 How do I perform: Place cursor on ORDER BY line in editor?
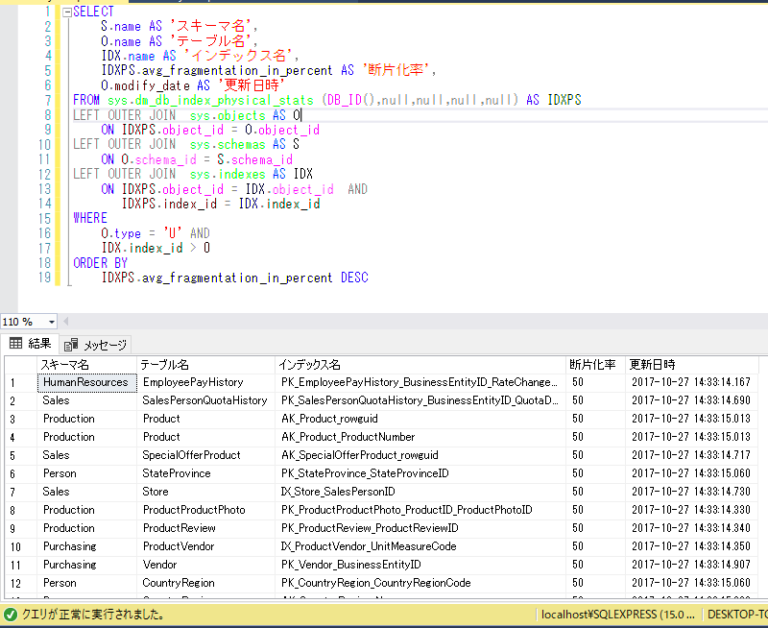click(100, 263)
